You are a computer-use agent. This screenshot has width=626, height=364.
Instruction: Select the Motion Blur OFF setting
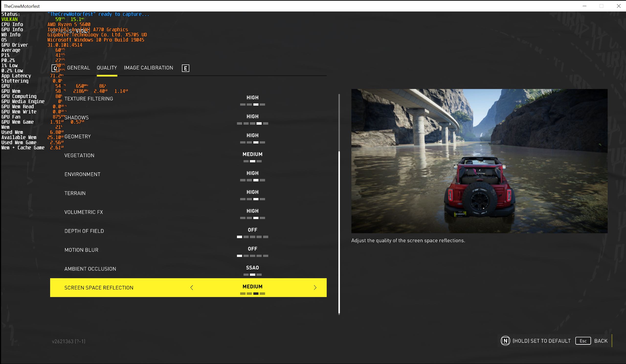[252, 249]
